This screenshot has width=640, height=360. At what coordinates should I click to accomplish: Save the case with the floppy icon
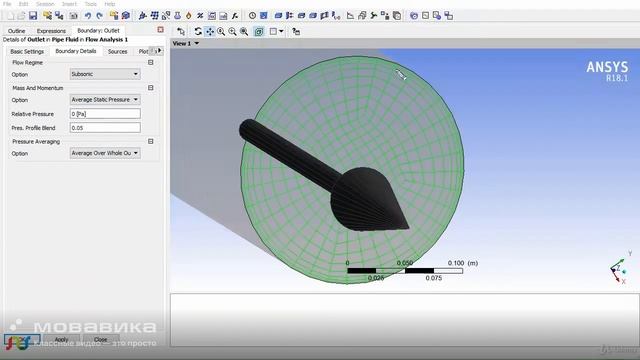(33, 16)
